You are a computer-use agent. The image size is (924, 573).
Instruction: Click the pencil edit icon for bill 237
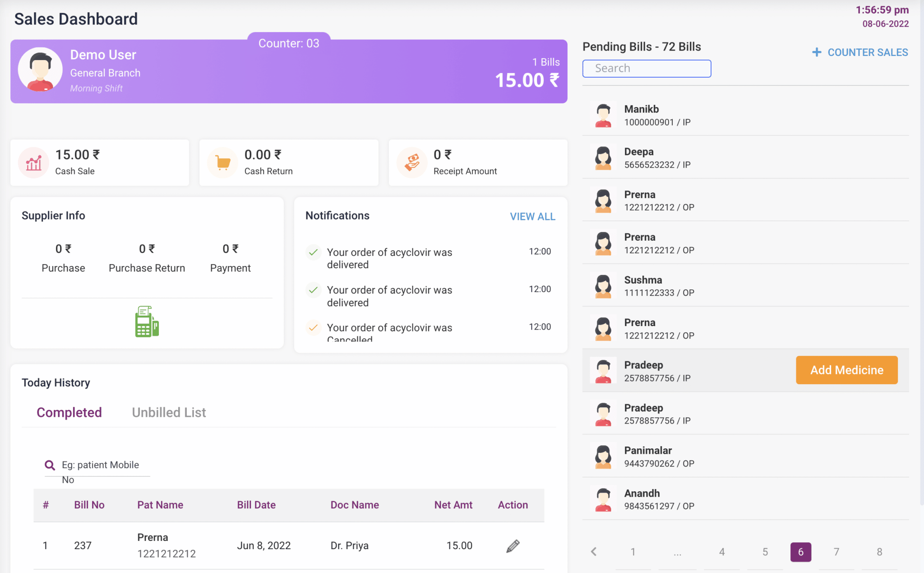(x=513, y=546)
